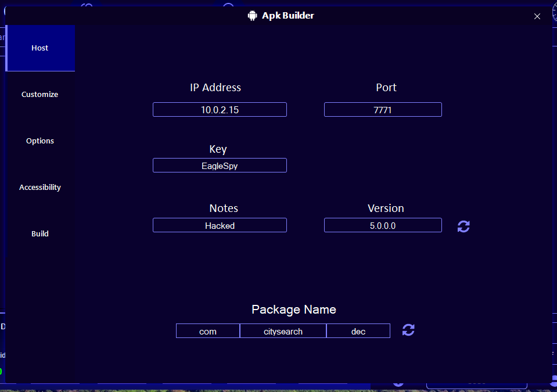Edit the "com" package name segment
This screenshot has width=557, height=392.
(208, 331)
